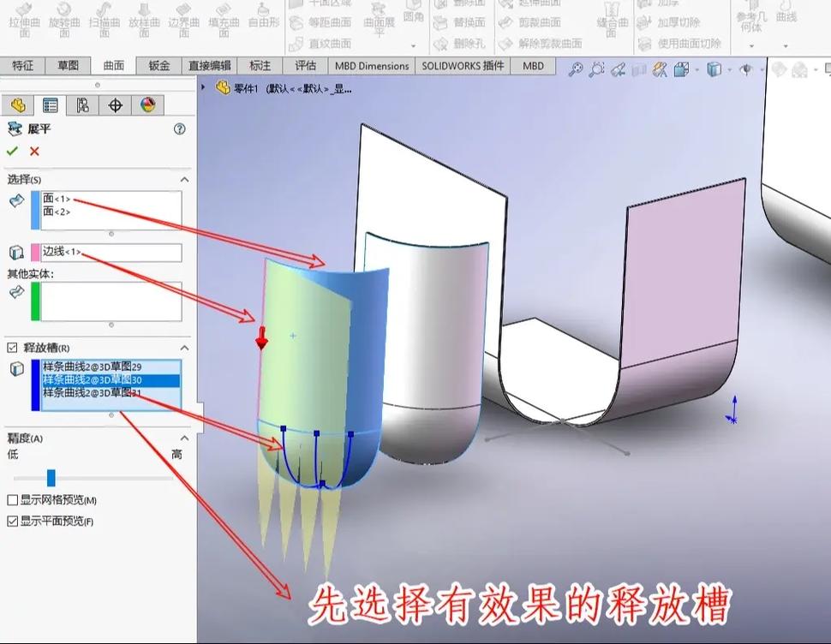Cancel the 展平 feature with red X
Screen dimensions: 831x644
[34, 152]
